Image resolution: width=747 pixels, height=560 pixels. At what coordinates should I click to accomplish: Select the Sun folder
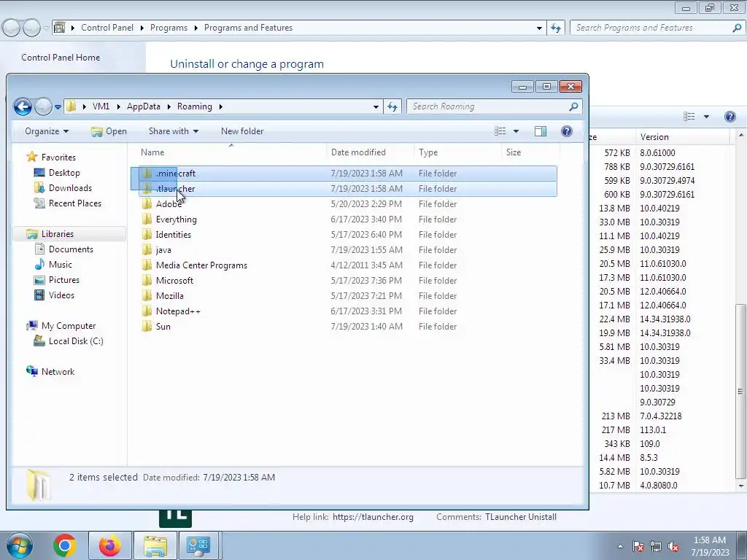[163, 326]
